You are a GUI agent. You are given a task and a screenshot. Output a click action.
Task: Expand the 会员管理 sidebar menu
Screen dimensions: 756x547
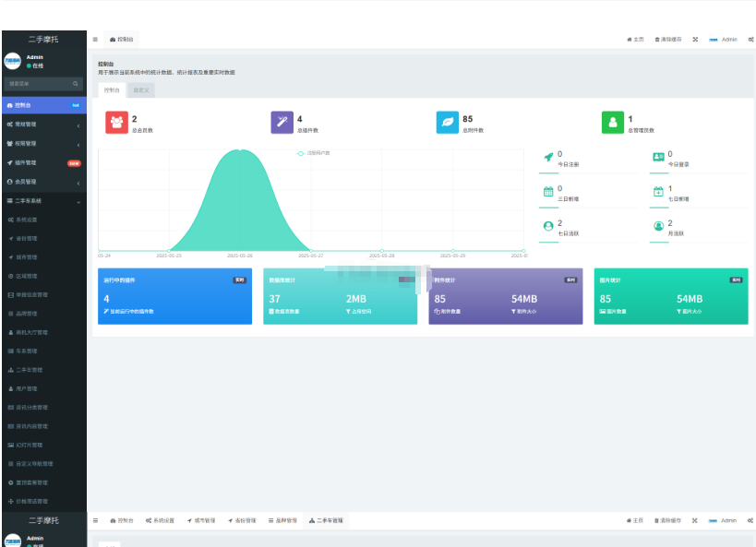[42, 182]
